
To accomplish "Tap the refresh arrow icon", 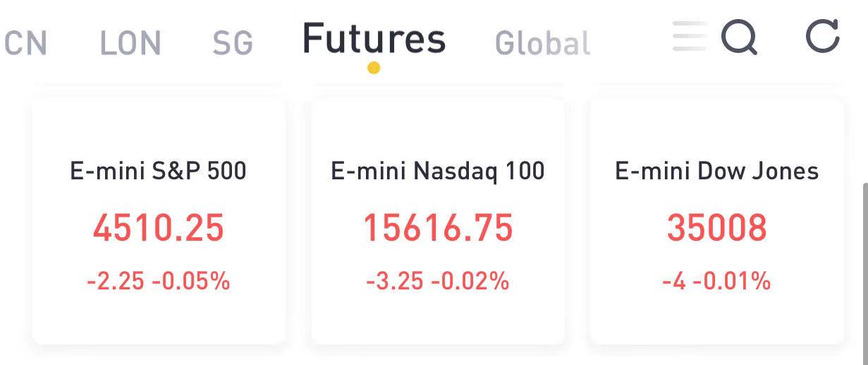I will click(823, 35).
